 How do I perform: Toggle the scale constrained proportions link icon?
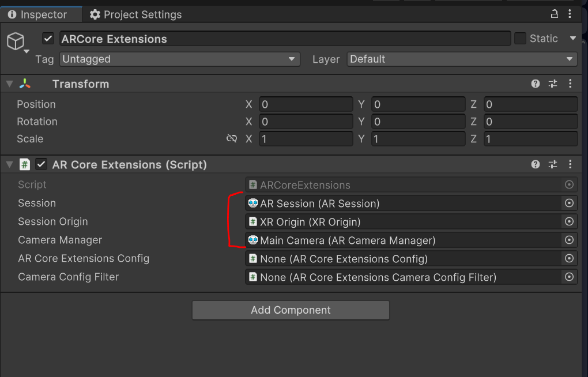tap(232, 139)
